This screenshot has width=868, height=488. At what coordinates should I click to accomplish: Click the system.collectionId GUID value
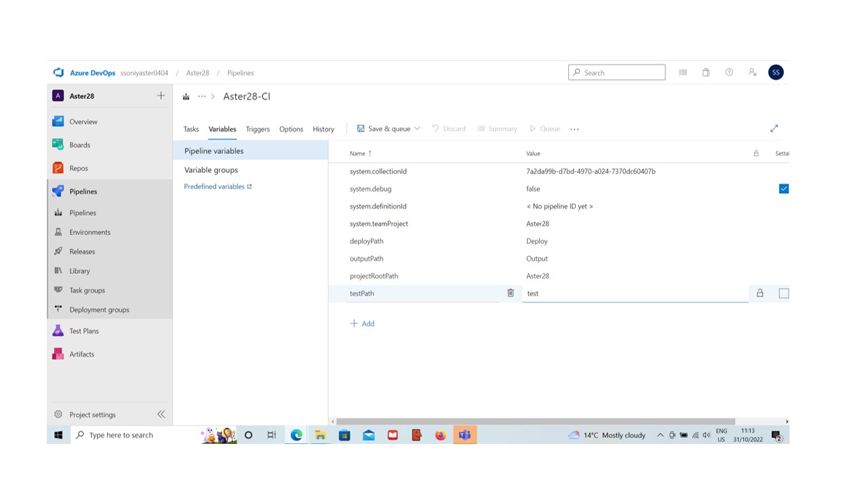coord(591,171)
